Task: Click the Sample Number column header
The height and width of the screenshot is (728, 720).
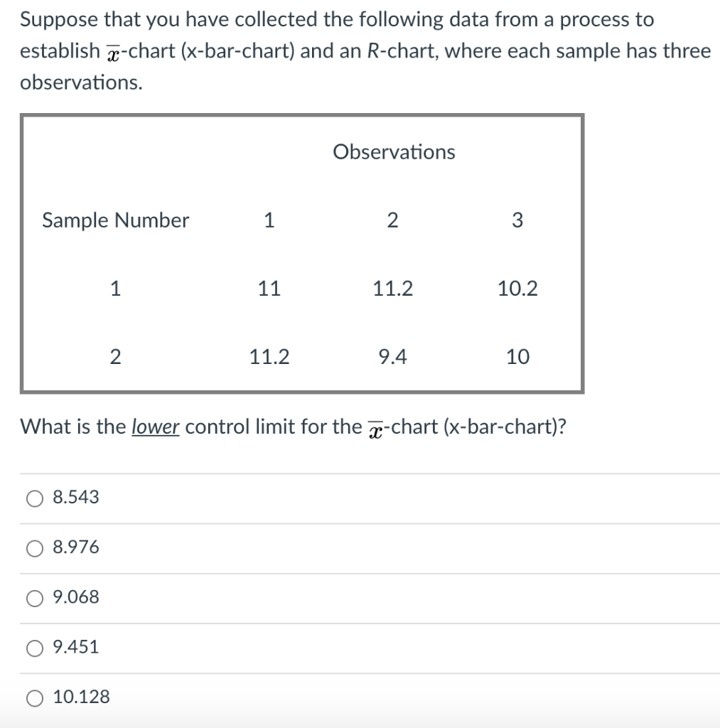Action: coord(116,220)
